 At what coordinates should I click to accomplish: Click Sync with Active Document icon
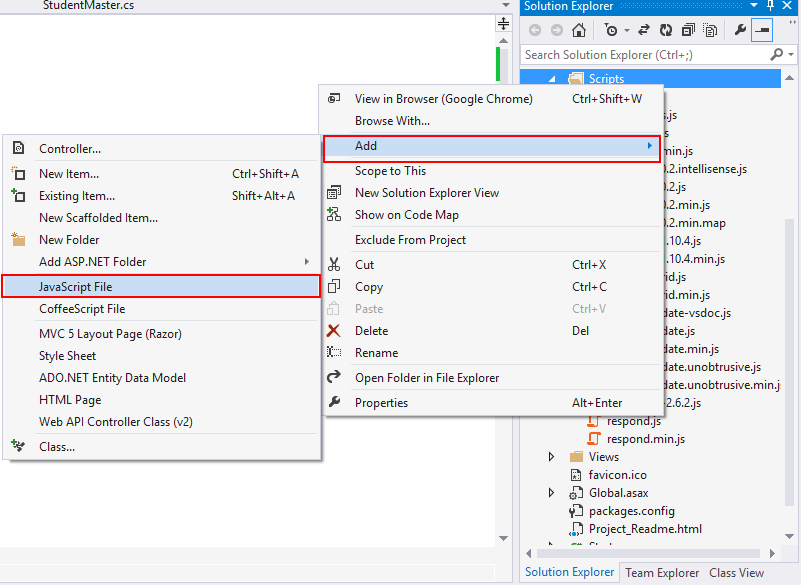[644, 30]
